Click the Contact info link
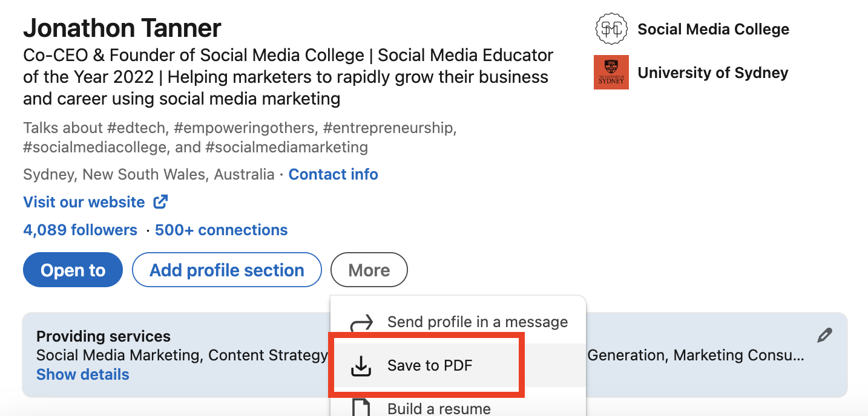 tap(333, 174)
